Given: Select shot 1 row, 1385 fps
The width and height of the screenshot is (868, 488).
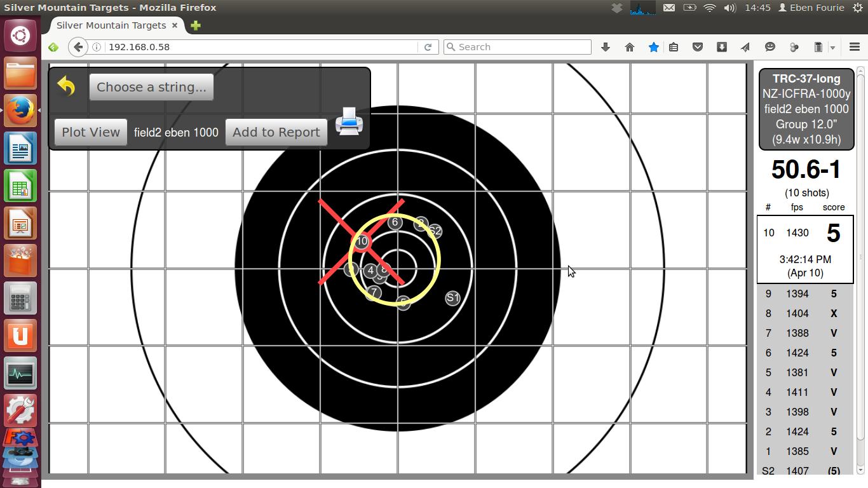Looking at the screenshot, I should [805, 451].
